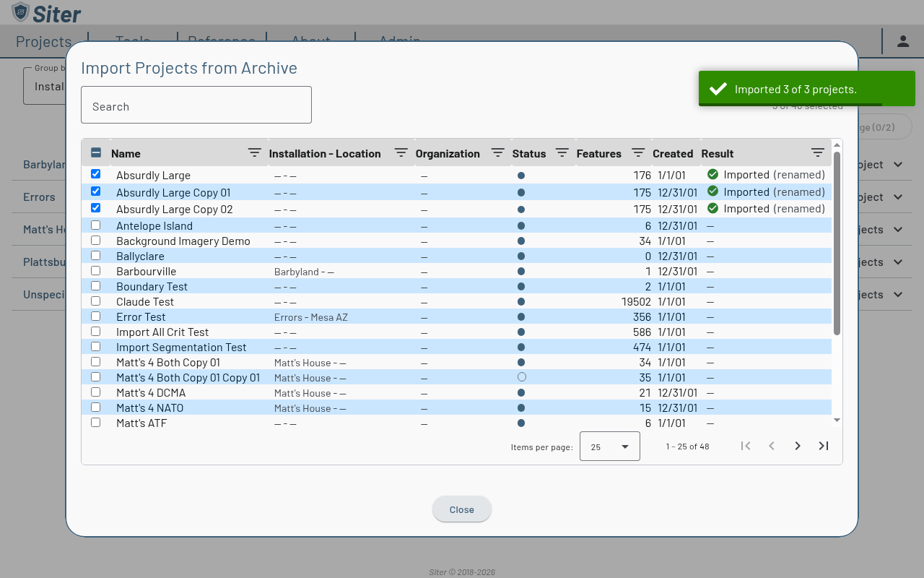The width and height of the screenshot is (924, 578).
Task: Go to the previous page of projects
Action: click(x=772, y=446)
